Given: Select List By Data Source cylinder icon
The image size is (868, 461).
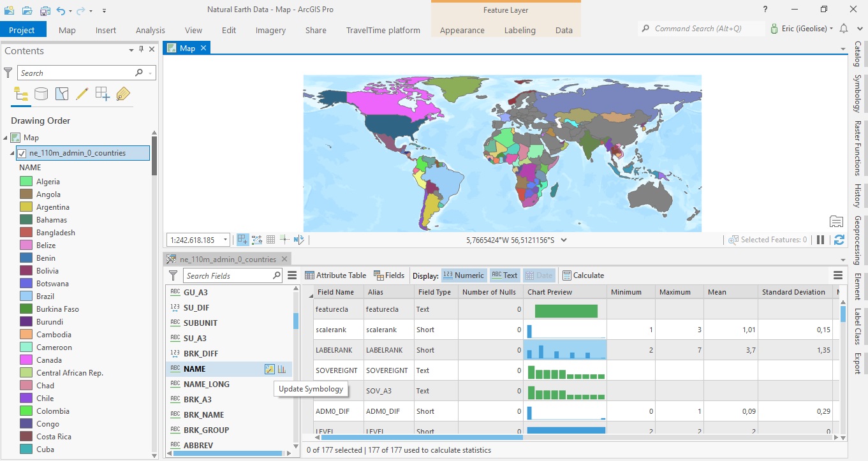Looking at the screenshot, I should 41,94.
